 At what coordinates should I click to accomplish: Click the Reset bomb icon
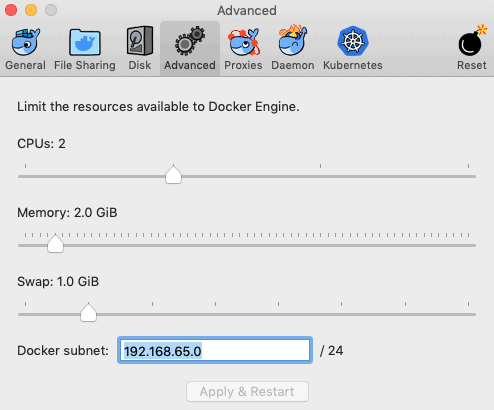pyautogui.click(x=471, y=41)
